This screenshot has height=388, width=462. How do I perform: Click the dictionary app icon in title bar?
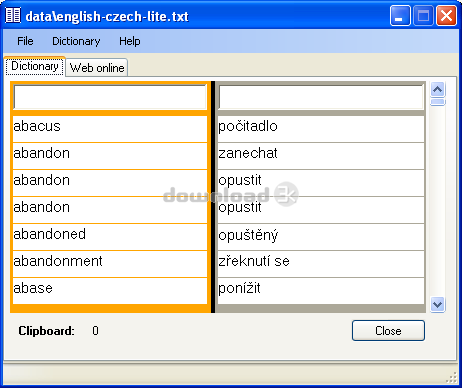(13, 15)
